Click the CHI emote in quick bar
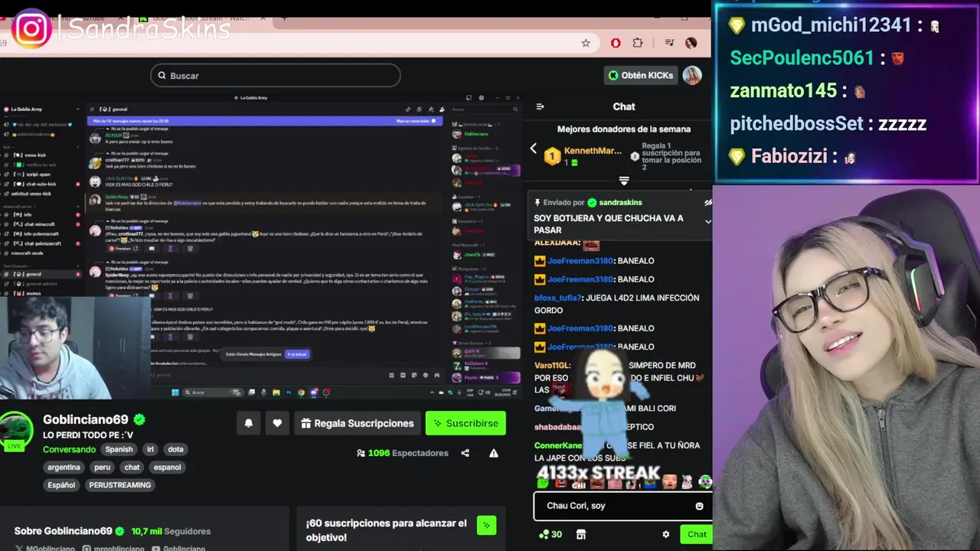 tap(578, 483)
